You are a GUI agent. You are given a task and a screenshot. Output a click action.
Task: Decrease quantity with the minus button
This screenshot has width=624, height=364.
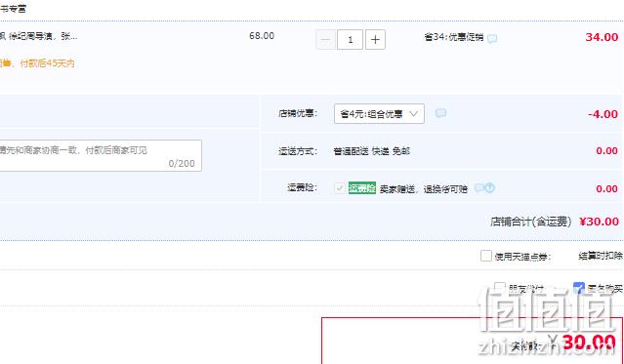point(325,39)
